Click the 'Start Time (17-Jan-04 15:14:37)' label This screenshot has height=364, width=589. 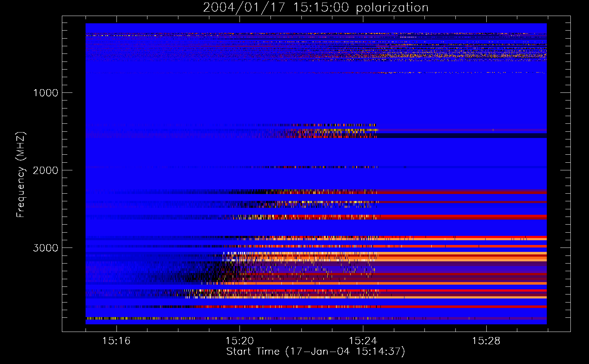pos(316,352)
